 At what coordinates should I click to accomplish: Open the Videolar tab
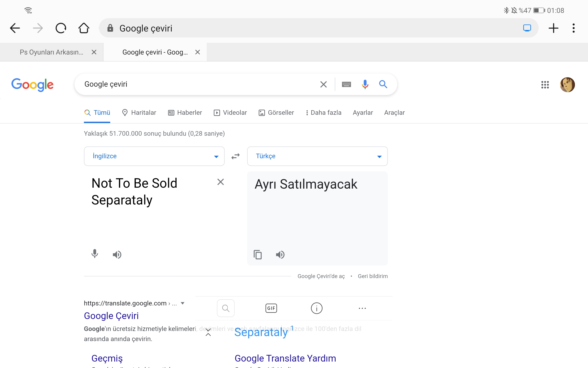point(230,113)
